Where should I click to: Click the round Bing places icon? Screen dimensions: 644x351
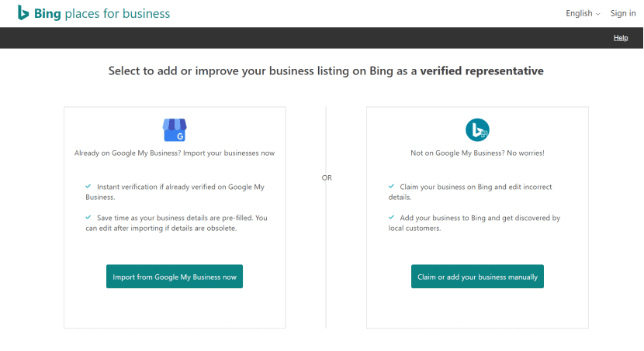point(477,129)
